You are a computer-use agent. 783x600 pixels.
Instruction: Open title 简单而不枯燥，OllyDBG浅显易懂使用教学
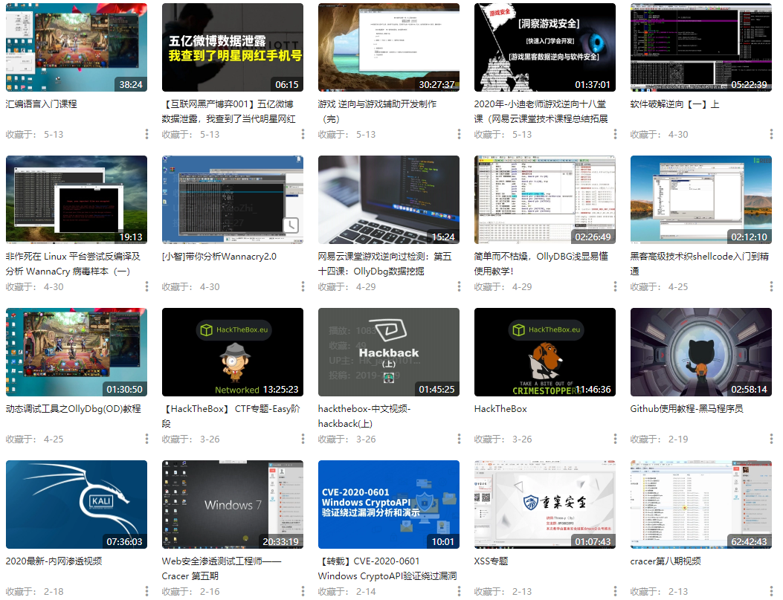click(541, 264)
